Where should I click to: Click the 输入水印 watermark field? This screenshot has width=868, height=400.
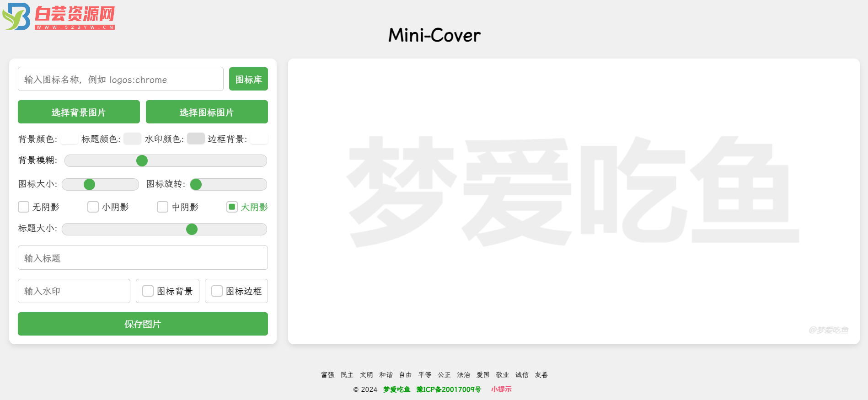(x=74, y=291)
